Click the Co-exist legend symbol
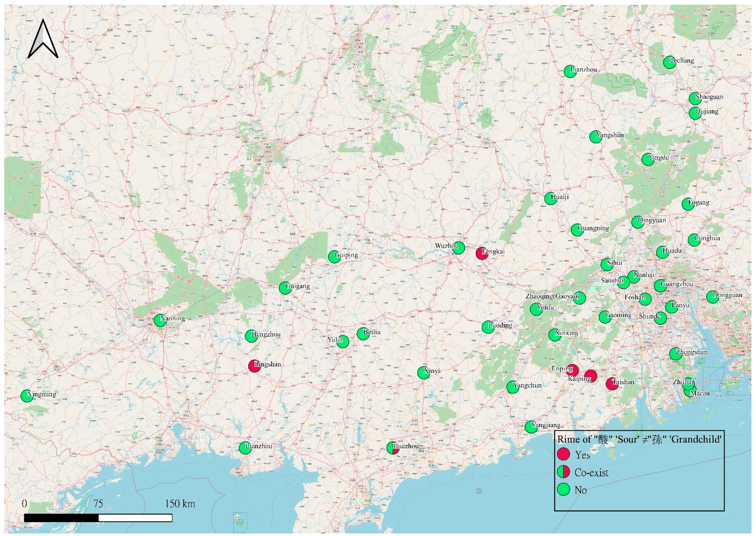The image size is (756, 536). [x=564, y=472]
